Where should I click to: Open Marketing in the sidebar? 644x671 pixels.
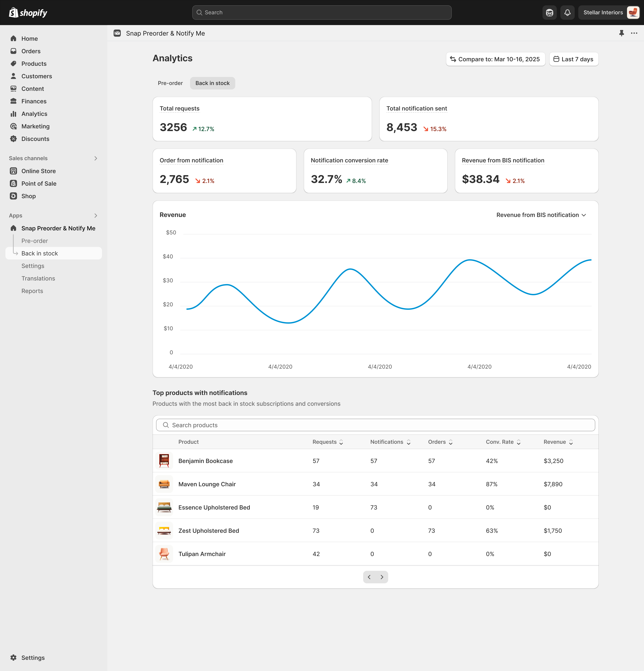[x=35, y=126]
